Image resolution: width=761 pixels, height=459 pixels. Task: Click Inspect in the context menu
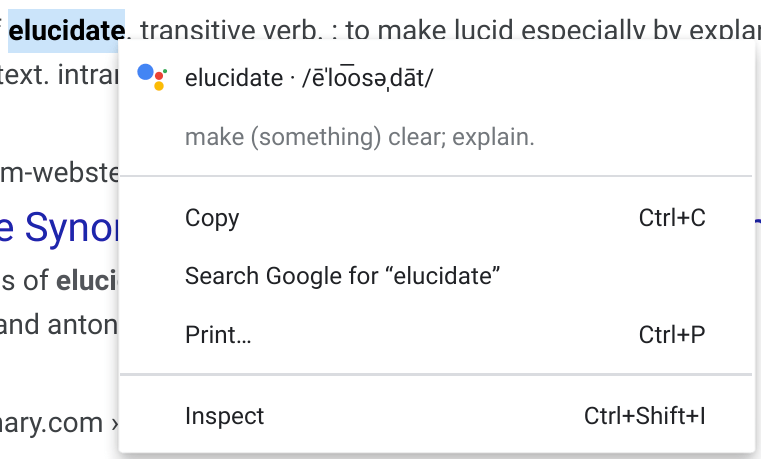(x=225, y=416)
